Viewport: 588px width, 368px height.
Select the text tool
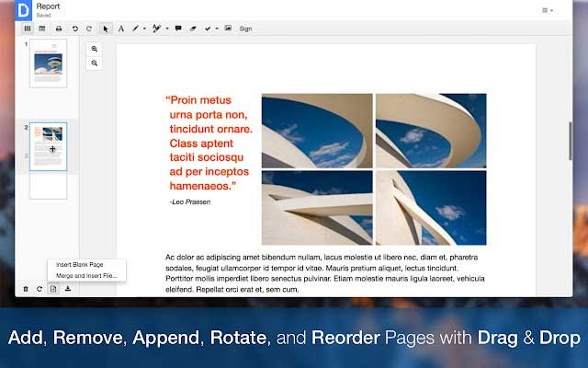coord(120,29)
